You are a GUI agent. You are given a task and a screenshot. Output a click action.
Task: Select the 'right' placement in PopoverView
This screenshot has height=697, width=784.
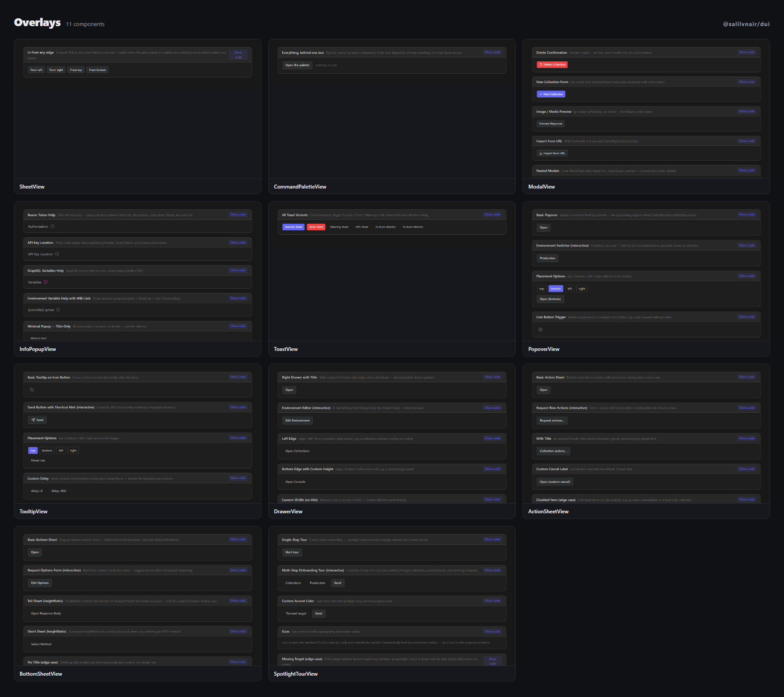pos(582,289)
